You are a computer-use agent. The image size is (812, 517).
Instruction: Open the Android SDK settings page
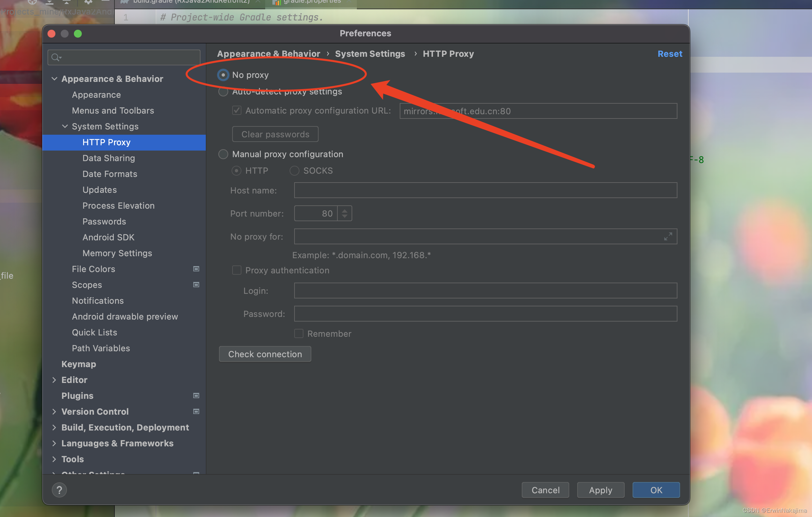[x=108, y=237]
